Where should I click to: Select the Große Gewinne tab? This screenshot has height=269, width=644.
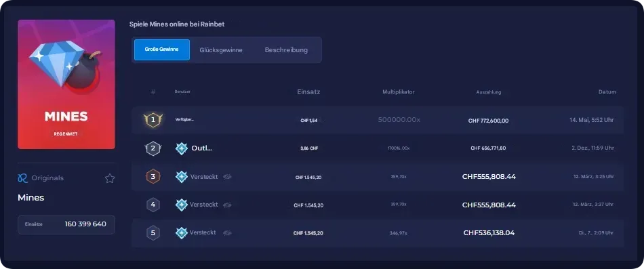point(162,49)
